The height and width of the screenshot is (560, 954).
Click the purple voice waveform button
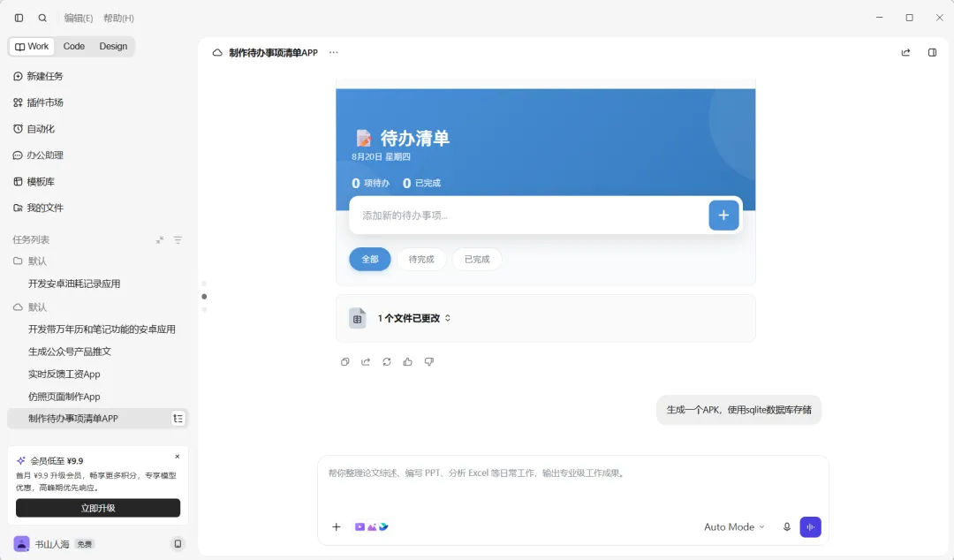click(x=810, y=527)
